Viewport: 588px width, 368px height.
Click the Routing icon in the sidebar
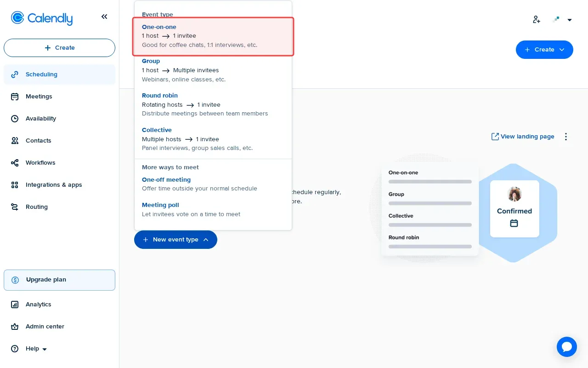15,207
